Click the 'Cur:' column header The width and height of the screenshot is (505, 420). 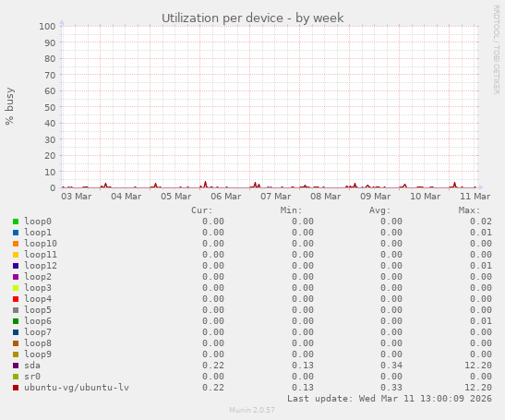click(x=202, y=210)
